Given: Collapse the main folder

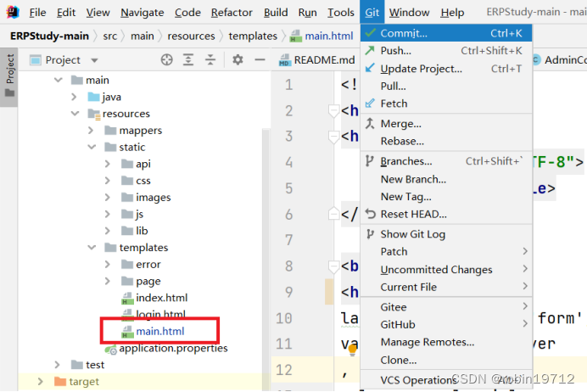Looking at the screenshot, I should (x=58, y=80).
